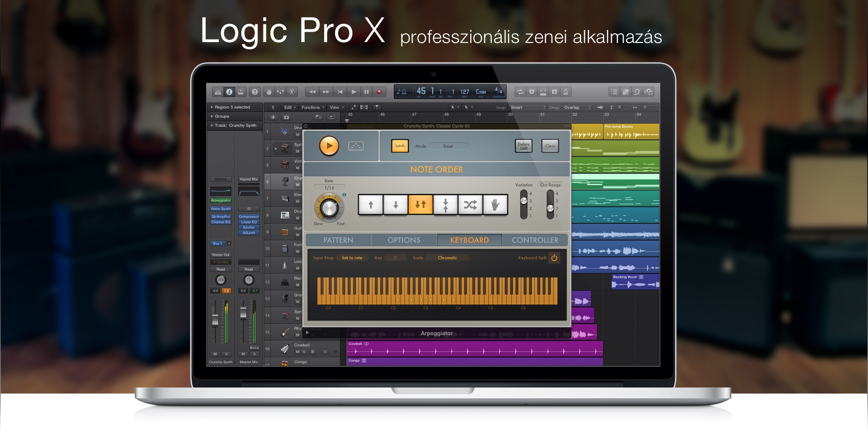Toggle the Metronome click icon
Image resolution: width=868 pixels, height=434 pixels.
(566, 92)
